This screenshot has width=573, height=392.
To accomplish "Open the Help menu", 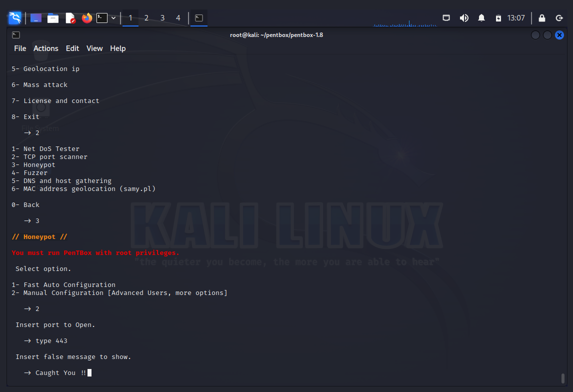I will coord(118,48).
